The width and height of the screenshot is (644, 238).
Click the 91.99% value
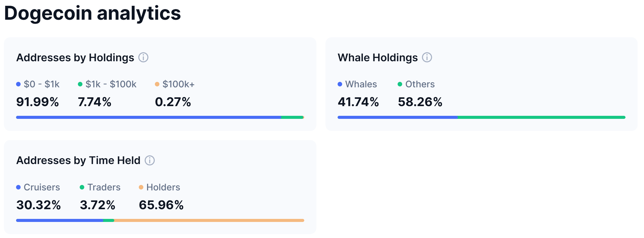click(x=38, y=102)
